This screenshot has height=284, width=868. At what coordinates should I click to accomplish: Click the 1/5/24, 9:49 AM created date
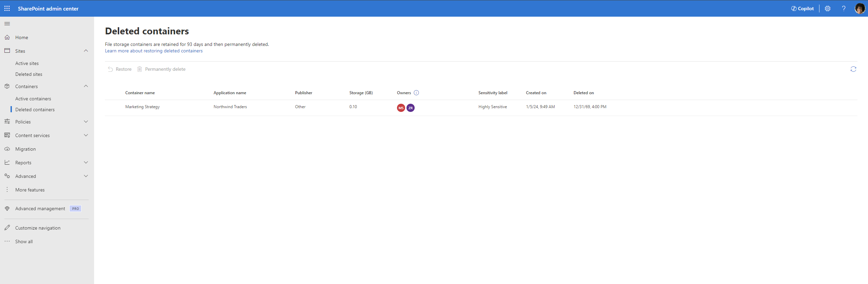pyautogui.click(x=540, y=107)
